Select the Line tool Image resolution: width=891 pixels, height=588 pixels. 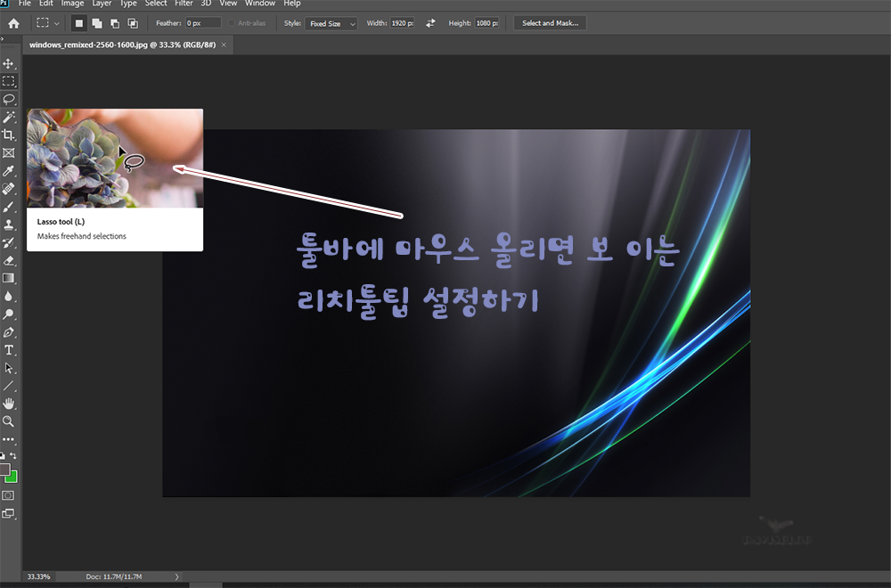coord(9,386)
